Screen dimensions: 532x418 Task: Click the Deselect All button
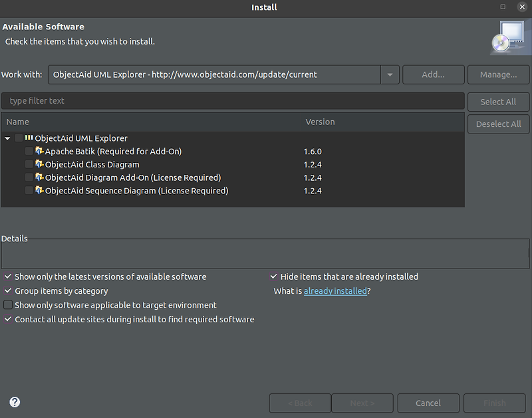[x=498, y=124]
